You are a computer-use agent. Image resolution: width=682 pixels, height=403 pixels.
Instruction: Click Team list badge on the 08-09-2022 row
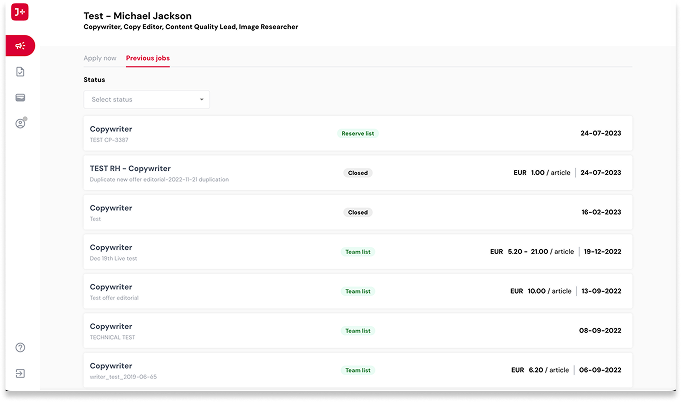tap(358, 331)
